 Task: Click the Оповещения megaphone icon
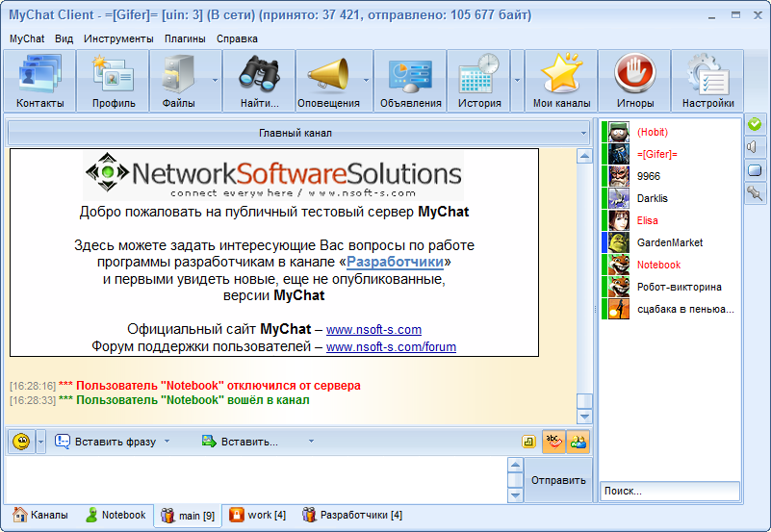point(328,74)
